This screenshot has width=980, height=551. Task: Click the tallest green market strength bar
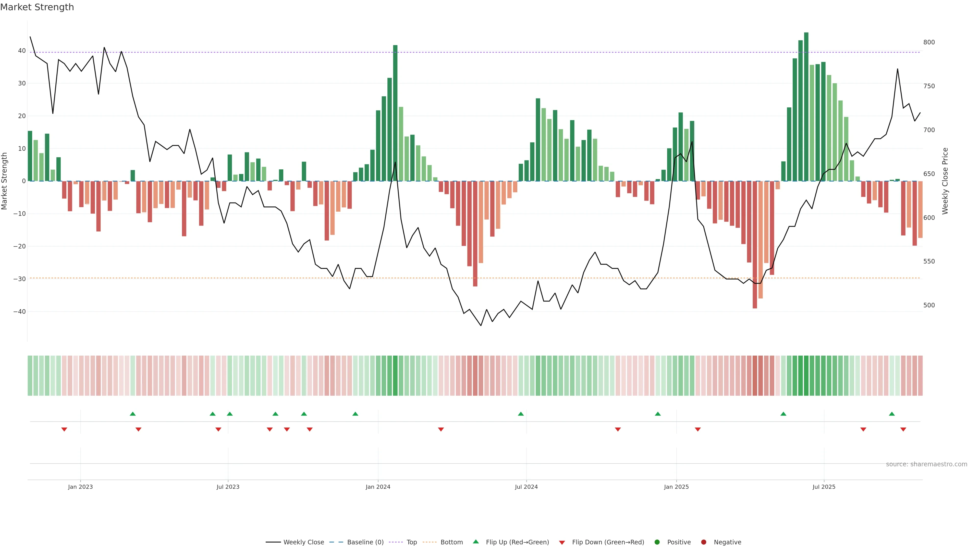[806, 106]
